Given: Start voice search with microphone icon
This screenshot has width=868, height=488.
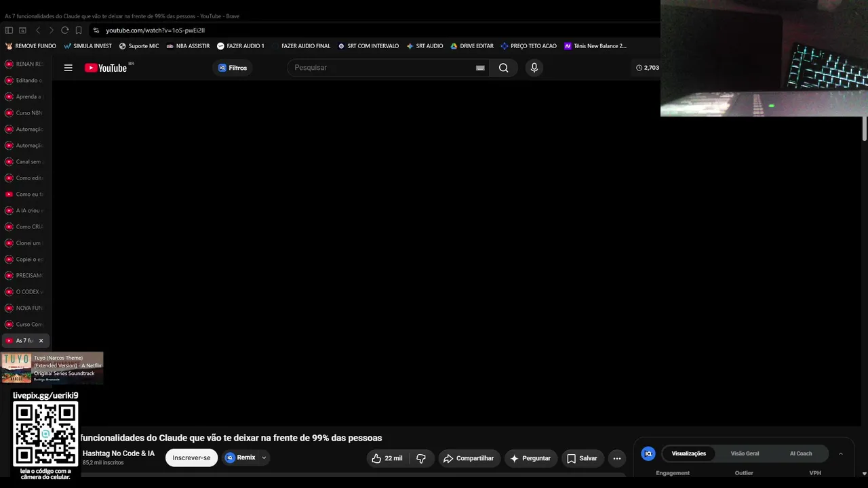Looking at the screenshot, I should (534, 68).
